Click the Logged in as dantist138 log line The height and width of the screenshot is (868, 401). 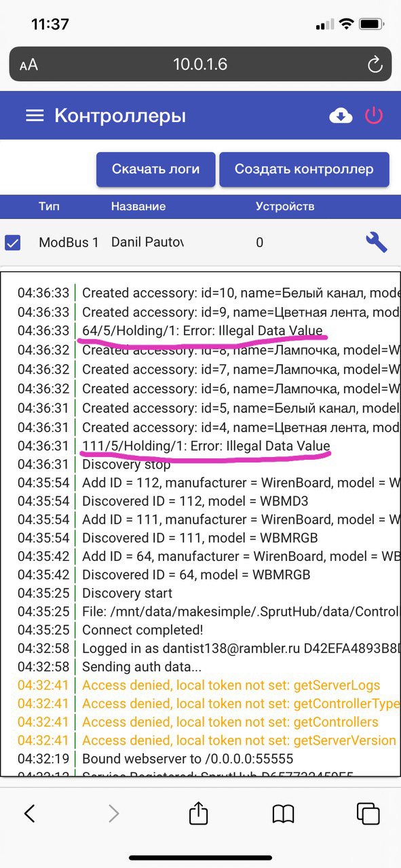click(241, 648)
